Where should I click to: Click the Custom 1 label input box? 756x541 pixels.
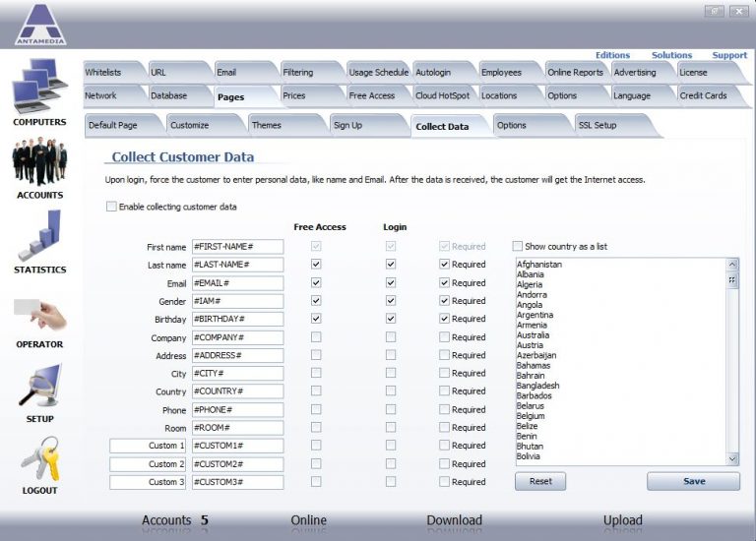coord(148,446)
